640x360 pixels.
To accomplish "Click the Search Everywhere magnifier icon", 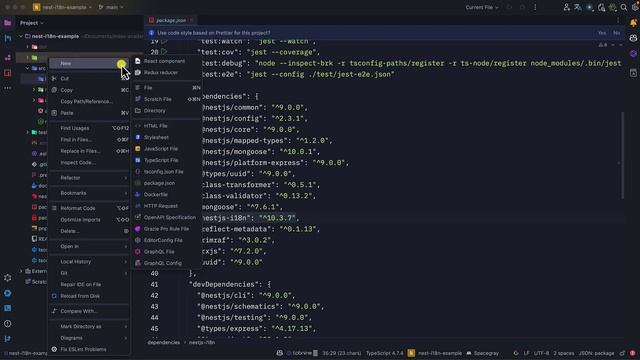I will 624,7.
